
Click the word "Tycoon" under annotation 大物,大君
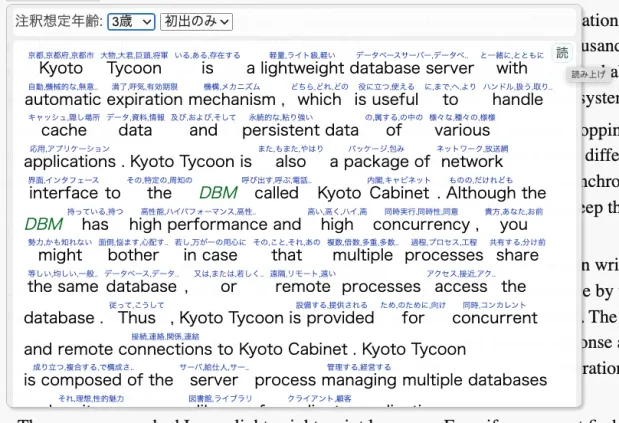tap(134, 68)
